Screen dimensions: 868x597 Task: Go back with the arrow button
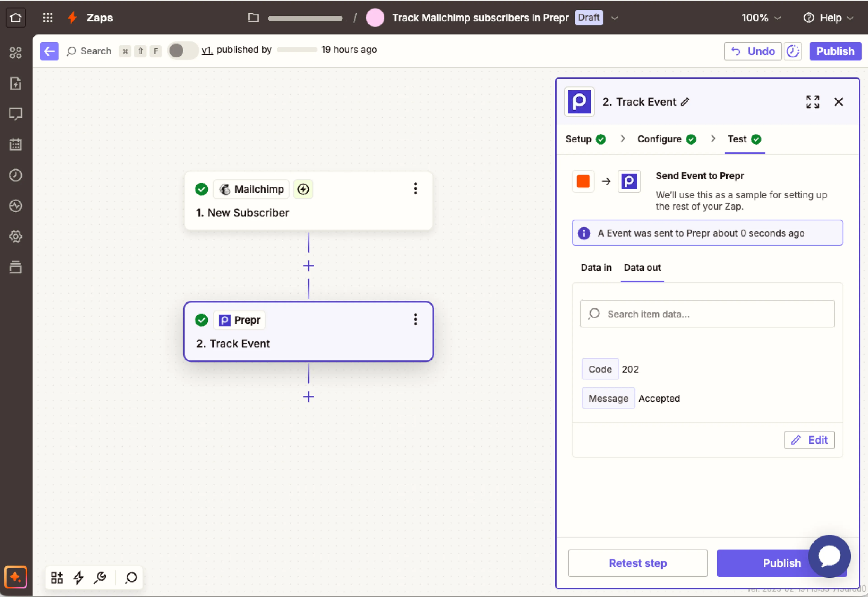[49, 51]
